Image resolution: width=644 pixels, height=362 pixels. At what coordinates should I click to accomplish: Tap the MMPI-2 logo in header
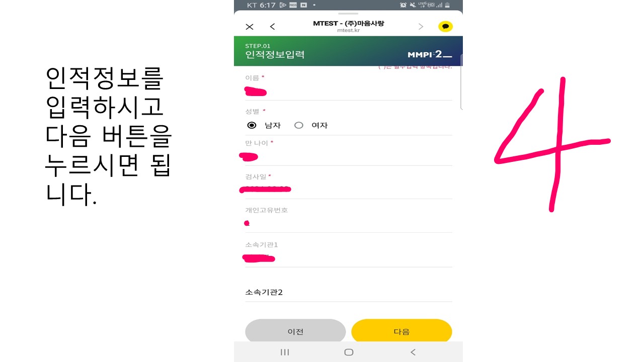point(429,54)
